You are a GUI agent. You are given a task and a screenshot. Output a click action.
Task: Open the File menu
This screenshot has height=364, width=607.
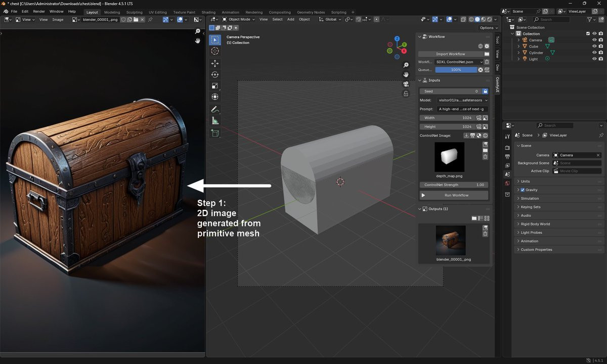pyautogui.click(x=14, y=11)
